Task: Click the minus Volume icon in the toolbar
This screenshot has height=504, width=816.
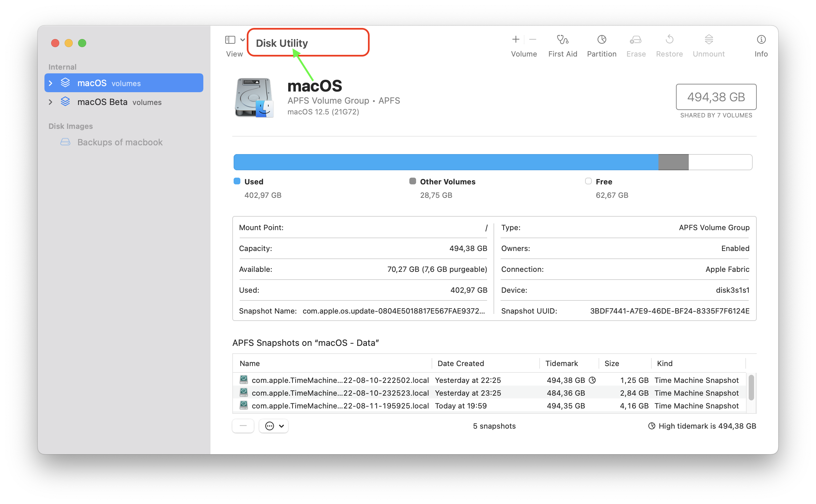Action: click(x=533, y=39)
